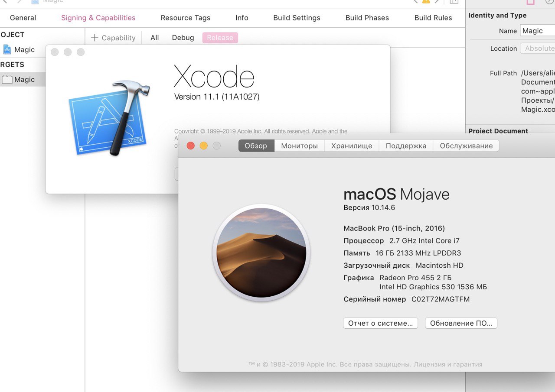The image size is (555, 392).
Task: Click the Xcode title in About window
Action: [x=214, y=77]
